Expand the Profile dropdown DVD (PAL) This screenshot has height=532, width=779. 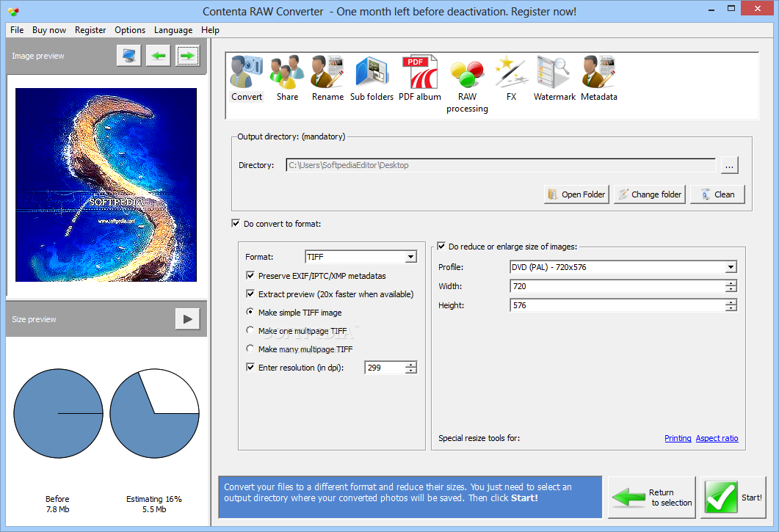623,267
